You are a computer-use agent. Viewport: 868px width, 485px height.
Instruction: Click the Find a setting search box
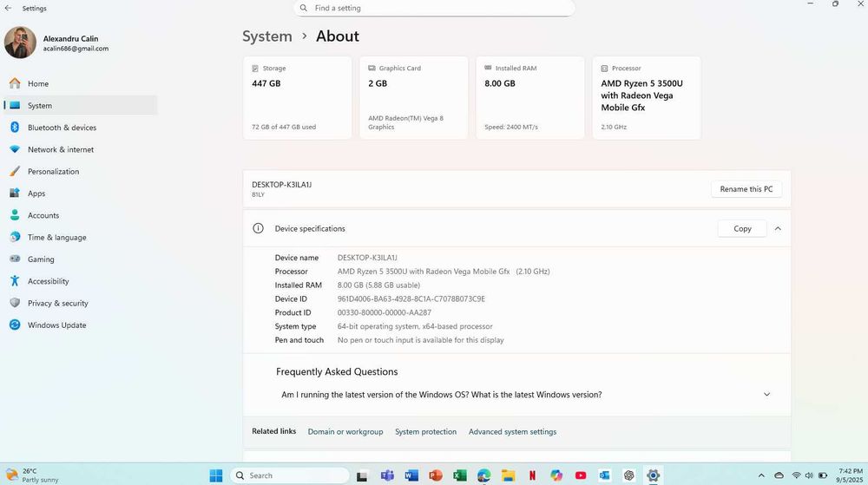click(434, 9)
